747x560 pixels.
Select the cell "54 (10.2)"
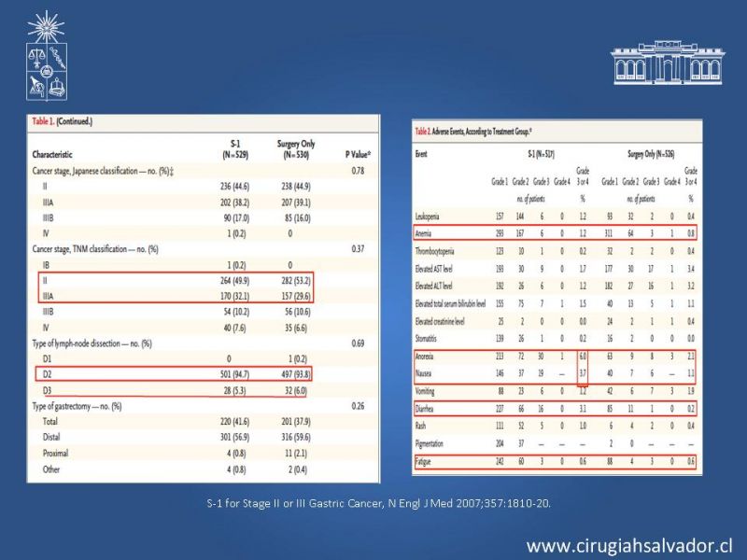click(236, 312)
